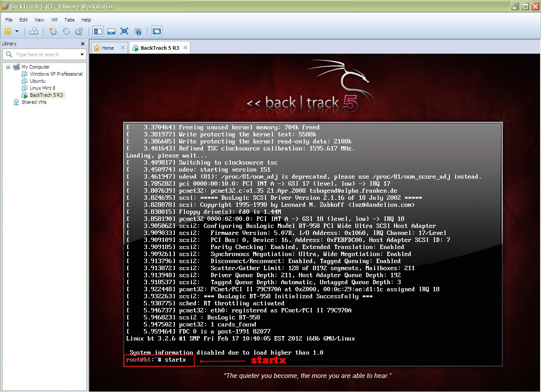This screenshot has width=541, height=392.
Task: Maximize the VMware Workstation window
Action: (525, 6)
